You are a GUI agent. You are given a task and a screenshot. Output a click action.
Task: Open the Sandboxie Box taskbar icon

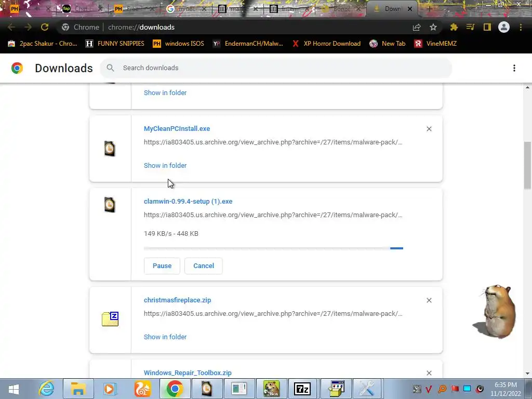tap(271, 389)
